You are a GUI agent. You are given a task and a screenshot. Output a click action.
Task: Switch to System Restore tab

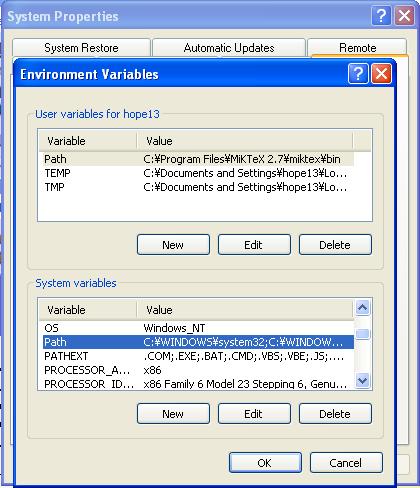[81, 48]
